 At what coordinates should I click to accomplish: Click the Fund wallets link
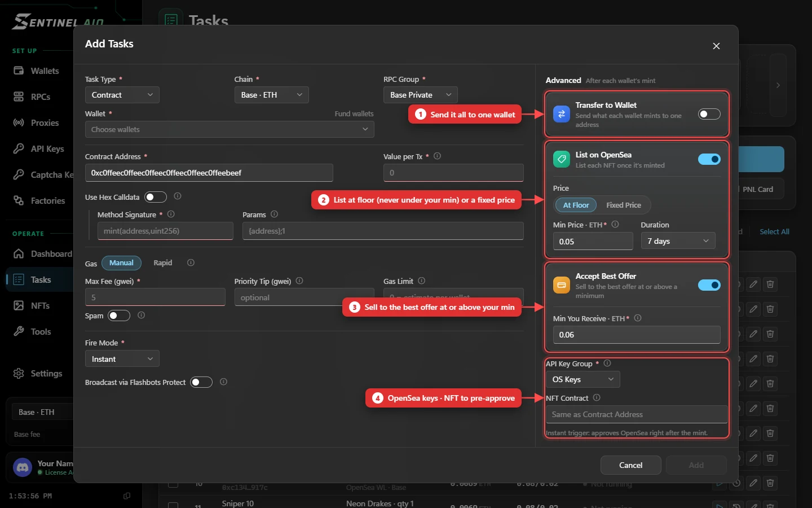(354, 113)
